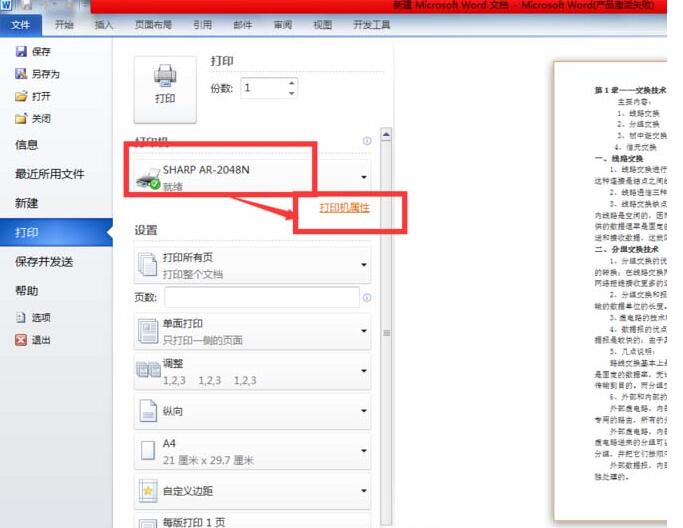Click the single-sided print icon
The height and width of the screenshot is (528, 683).
(x=148, y=331)
